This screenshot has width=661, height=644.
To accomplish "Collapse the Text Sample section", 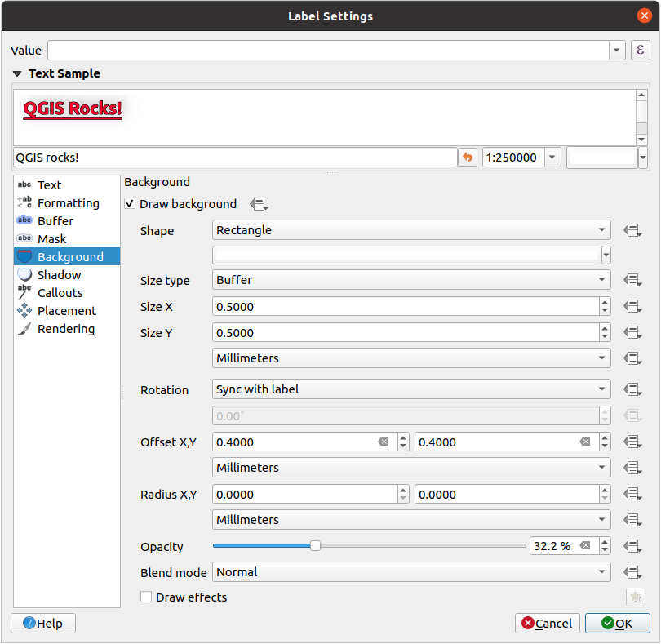I will (17, 73).
